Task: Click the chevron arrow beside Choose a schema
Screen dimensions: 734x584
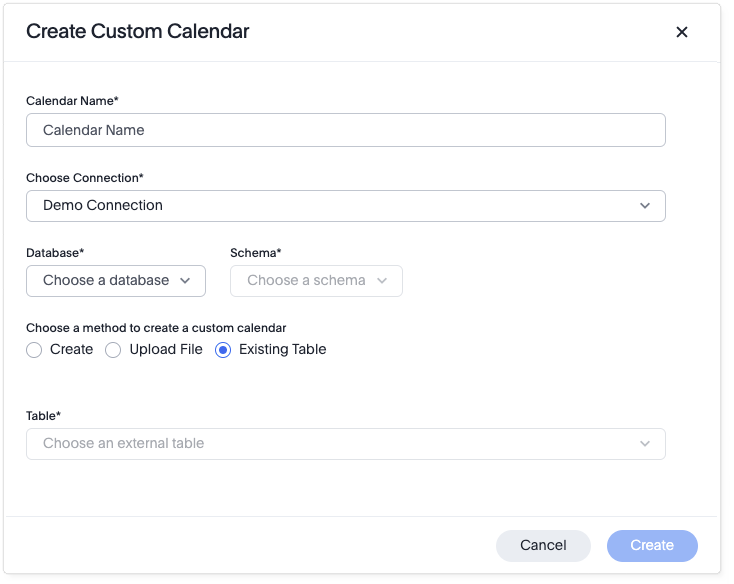Action: pos(382,281)
